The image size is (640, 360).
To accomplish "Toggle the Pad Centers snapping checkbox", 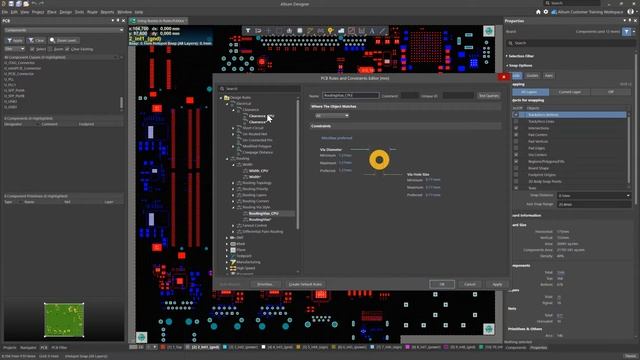I will point(516,135).
